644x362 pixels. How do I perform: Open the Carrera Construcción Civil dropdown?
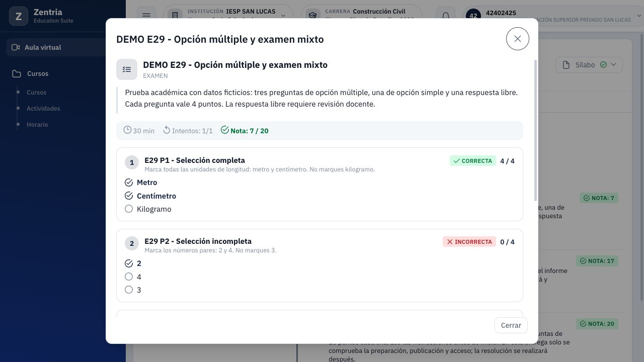point(361,16)
